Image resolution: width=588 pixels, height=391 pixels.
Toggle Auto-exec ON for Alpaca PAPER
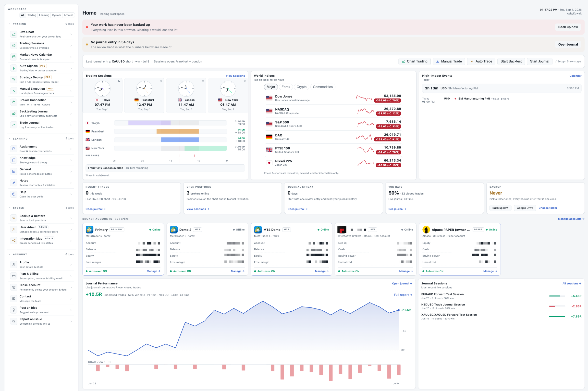click(x=433, y=271)
